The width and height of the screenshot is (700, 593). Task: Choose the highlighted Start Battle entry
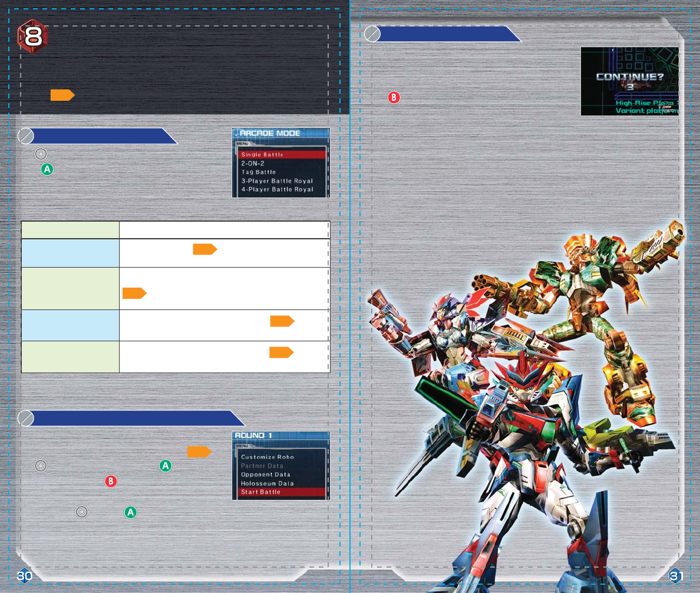point(282,492)
